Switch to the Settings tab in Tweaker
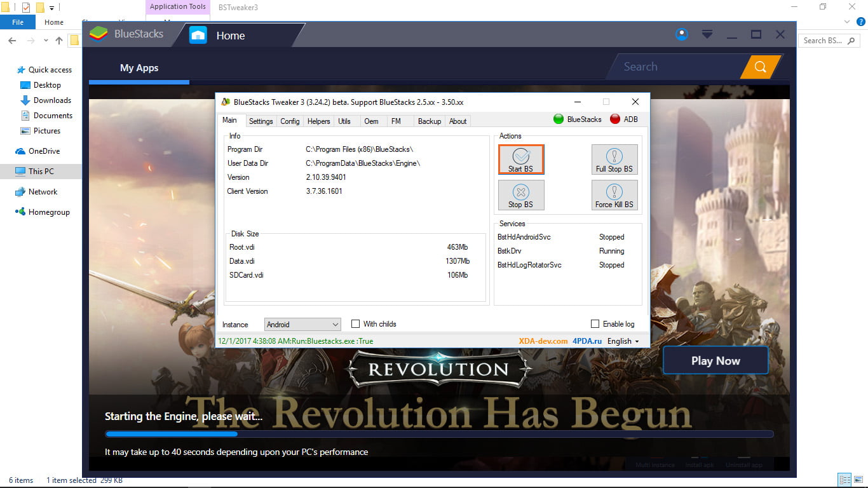The image size is (868, 488). (x=261, y=121)
